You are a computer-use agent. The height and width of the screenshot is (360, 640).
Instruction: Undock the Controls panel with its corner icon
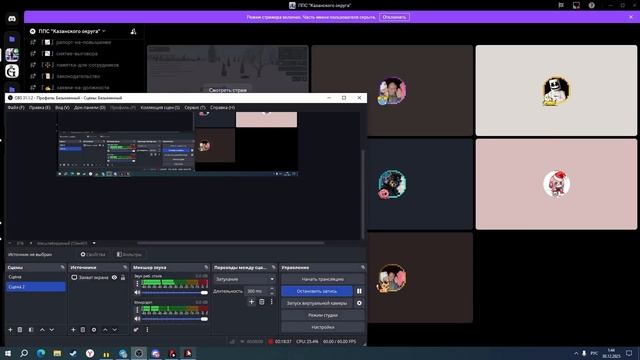363,267
